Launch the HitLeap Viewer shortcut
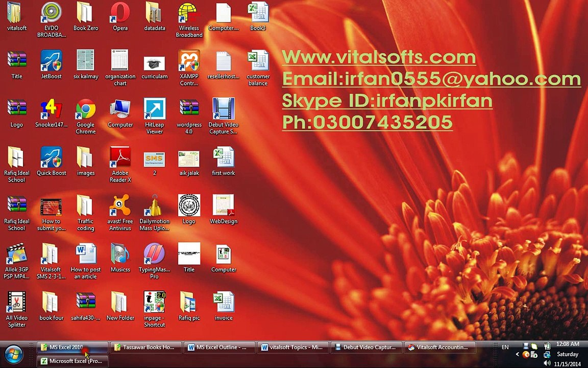588x368 pixels. coord(155,117)
